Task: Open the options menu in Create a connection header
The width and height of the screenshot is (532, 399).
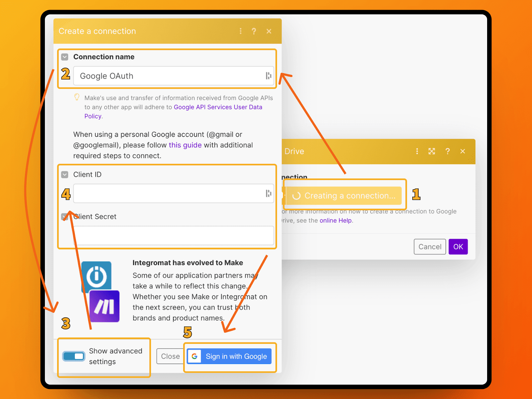Action: tap(240, 31)
